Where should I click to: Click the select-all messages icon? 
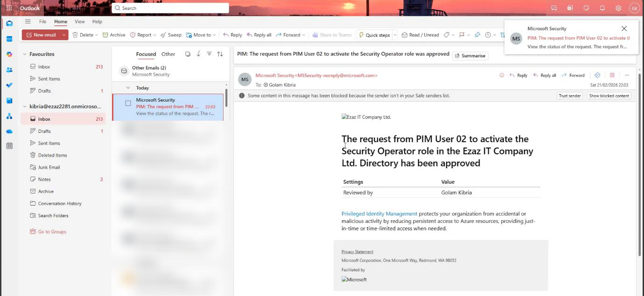(x=188, y=54)
